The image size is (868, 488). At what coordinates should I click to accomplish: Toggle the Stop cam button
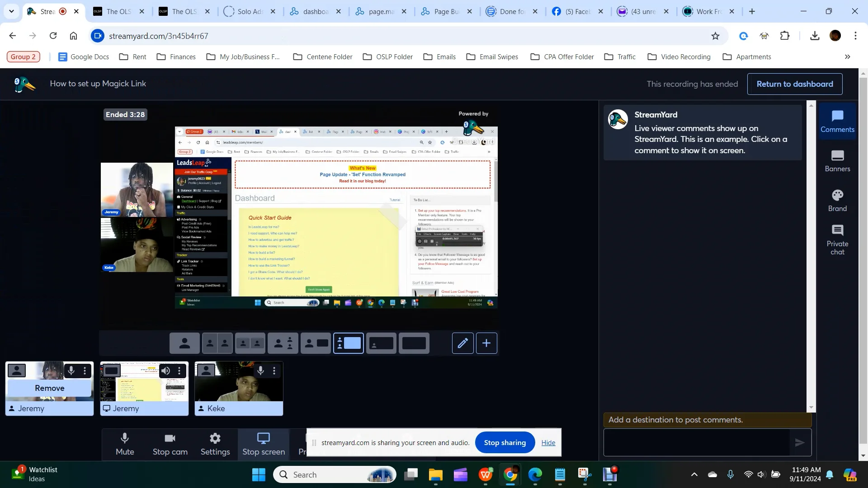click(170, 444)
